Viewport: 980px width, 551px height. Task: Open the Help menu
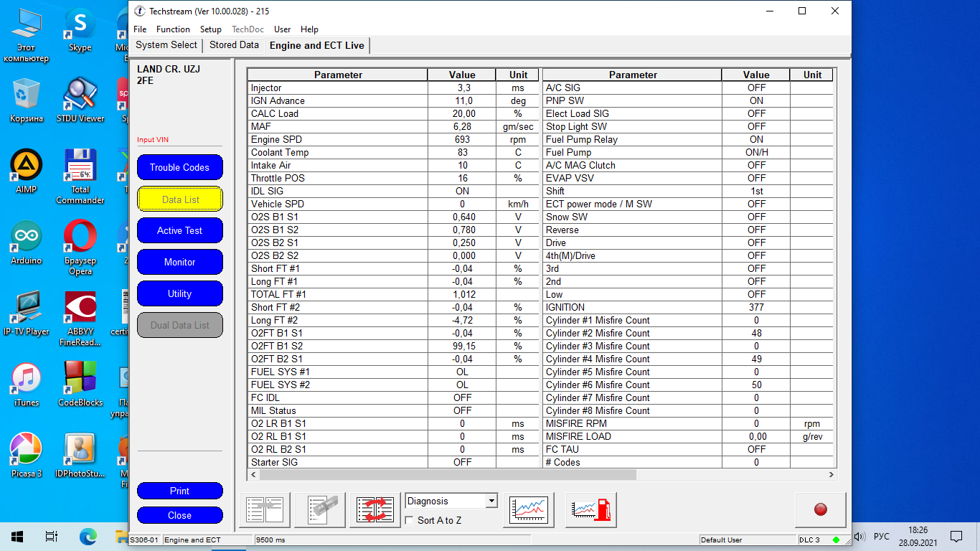309,29
